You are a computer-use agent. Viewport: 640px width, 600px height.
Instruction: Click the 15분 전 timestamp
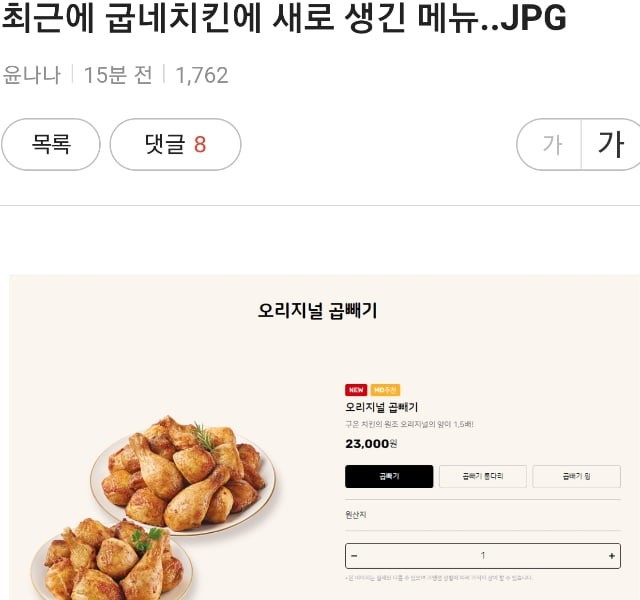coord(118,75)
